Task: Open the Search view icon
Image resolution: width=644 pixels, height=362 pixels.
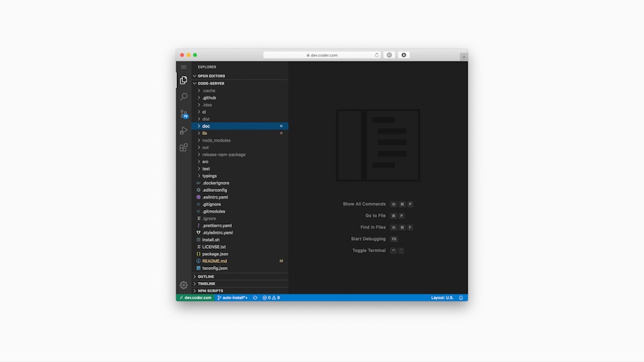Action: click(x=184, y=97)
